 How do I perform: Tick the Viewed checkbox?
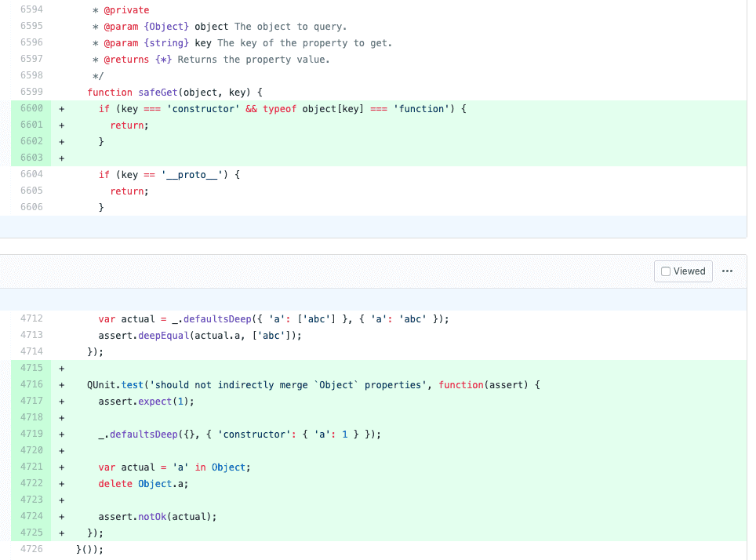pos(665,271)
